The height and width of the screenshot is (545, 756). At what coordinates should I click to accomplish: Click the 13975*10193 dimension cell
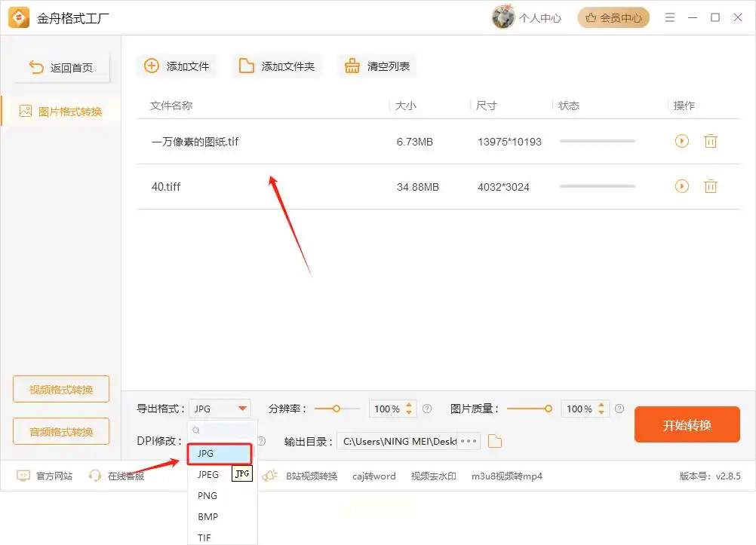click(509, 142)
